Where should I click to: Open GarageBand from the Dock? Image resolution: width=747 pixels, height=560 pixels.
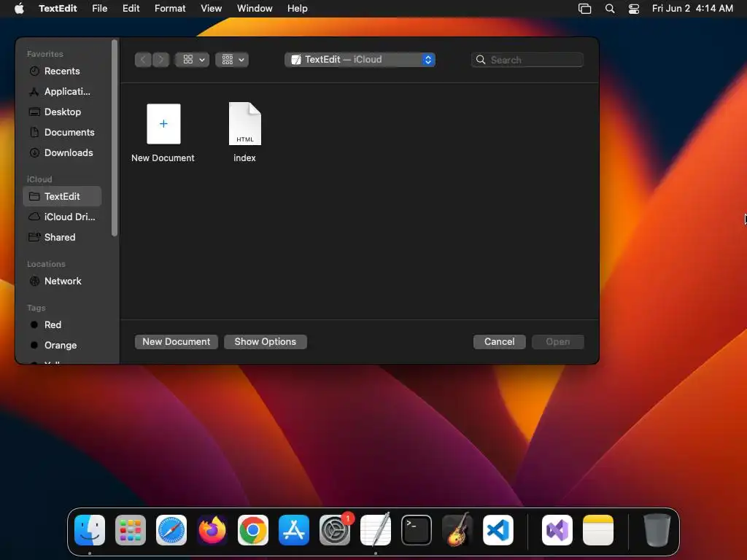tap(457, 530)
